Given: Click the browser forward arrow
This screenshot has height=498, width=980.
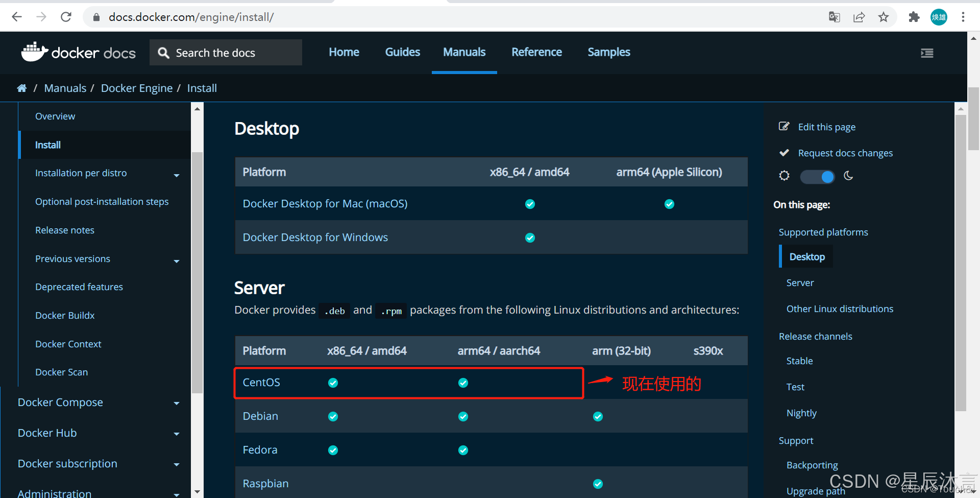Looking at the screenshot, I should [41, 17].
